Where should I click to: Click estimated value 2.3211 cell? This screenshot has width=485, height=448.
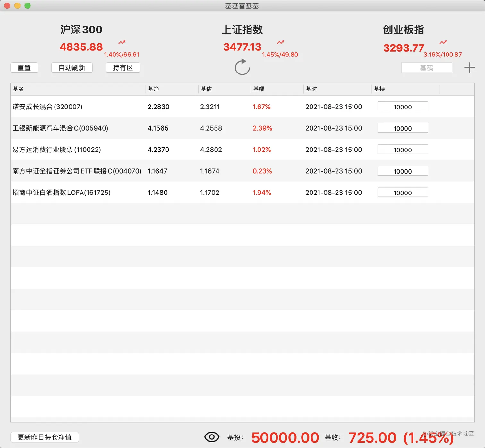pos(210,107)
